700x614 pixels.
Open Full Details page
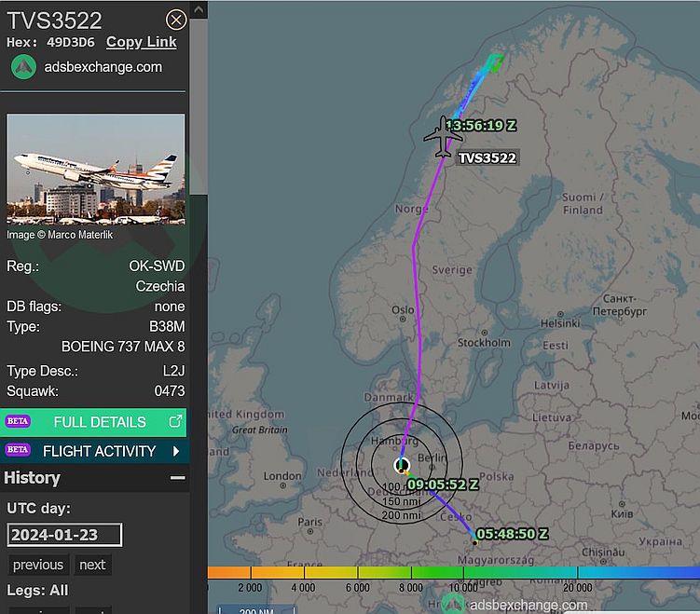coord(93,422)
